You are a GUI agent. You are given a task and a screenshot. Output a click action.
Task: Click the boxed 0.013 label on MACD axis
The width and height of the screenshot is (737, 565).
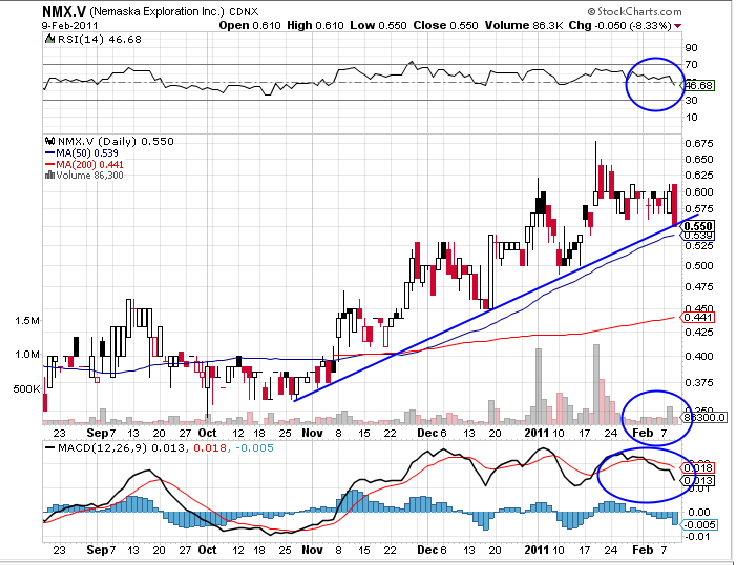[699, 481]
